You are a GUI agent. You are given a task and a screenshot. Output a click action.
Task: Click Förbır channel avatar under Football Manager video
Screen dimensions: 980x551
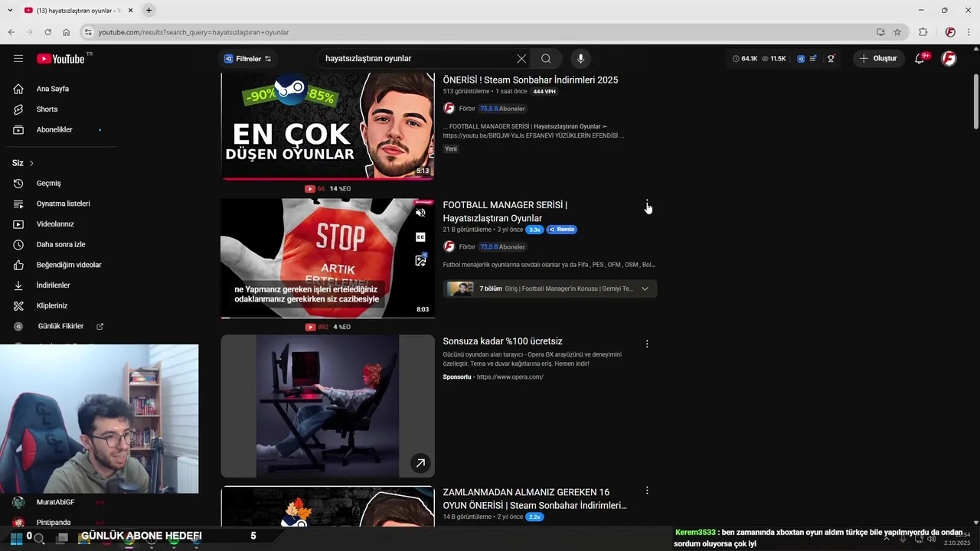[x=449, y=246]
